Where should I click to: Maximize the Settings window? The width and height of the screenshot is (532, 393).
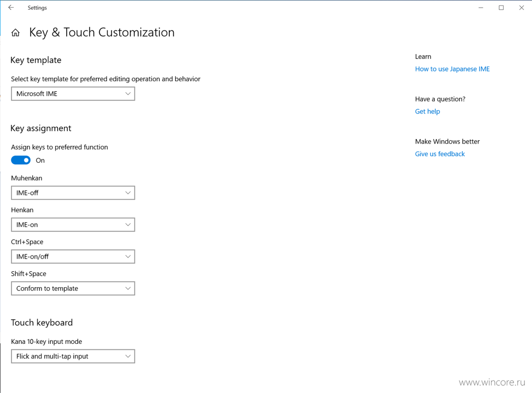[501, 8]
